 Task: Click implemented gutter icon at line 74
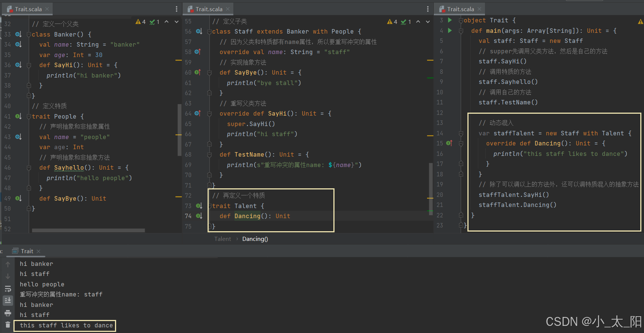(199, 216)
